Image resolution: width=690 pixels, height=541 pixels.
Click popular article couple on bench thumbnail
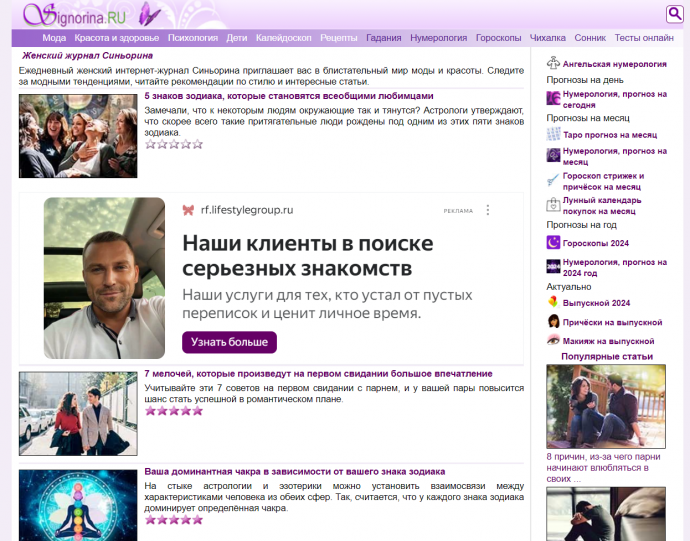(606, 406)
